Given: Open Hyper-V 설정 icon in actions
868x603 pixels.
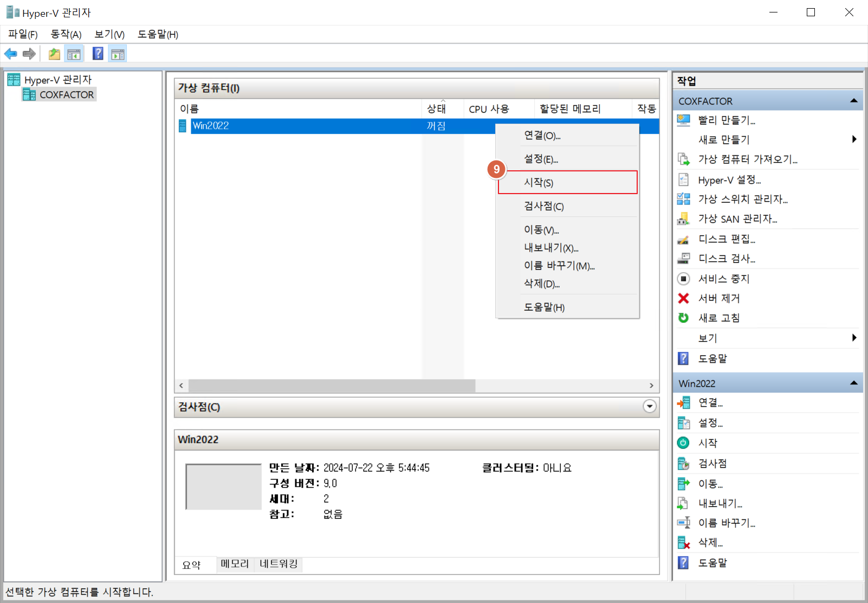Looking at the screenshot, I should click(x=684, y=179).
